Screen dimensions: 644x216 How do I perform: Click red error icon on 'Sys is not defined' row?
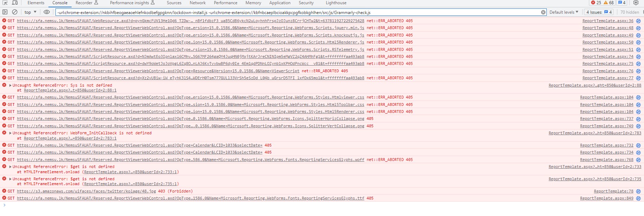point(4,85)
